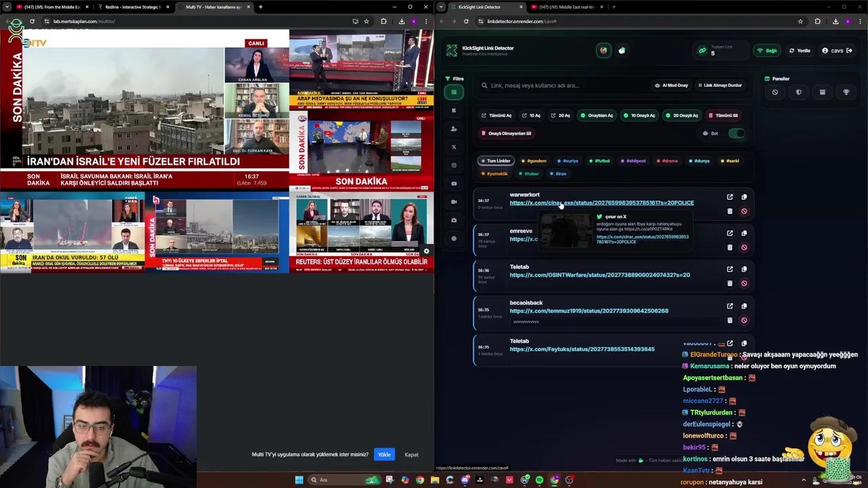Toggle the AI Mod Onay option
The width and height of the screenshot is (868, 488).
pyautogui.click(x=671, y=85)
